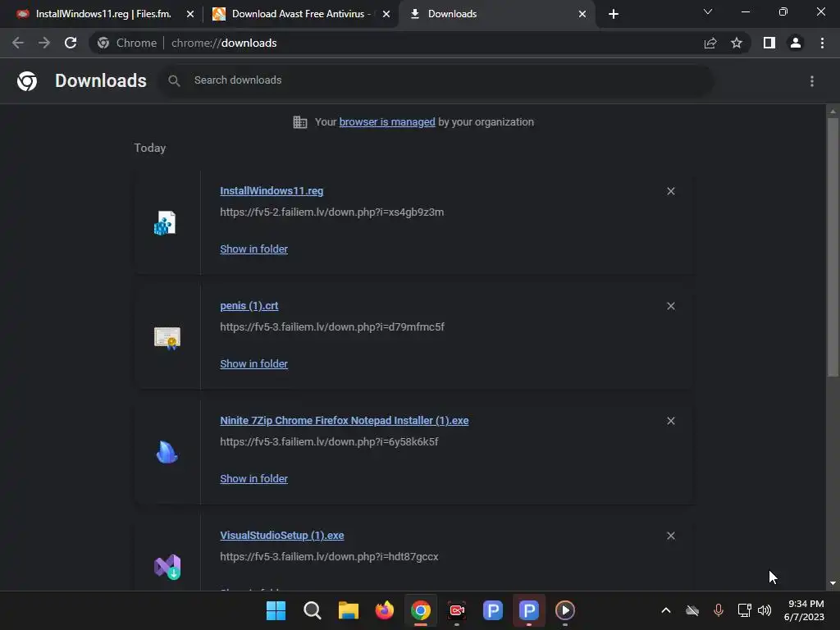Open the media player play icon in taskbar
840x630 pixels.
click(565, 610)
